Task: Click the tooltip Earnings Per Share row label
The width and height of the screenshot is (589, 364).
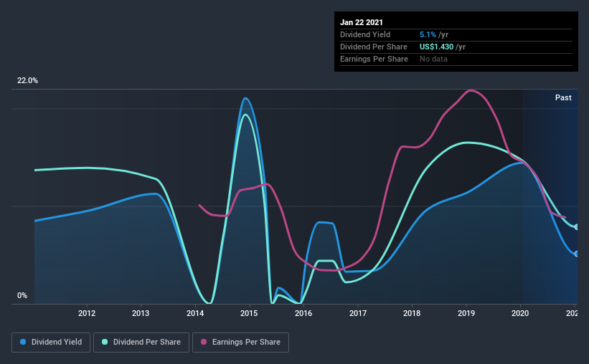Action: [374, 59]
